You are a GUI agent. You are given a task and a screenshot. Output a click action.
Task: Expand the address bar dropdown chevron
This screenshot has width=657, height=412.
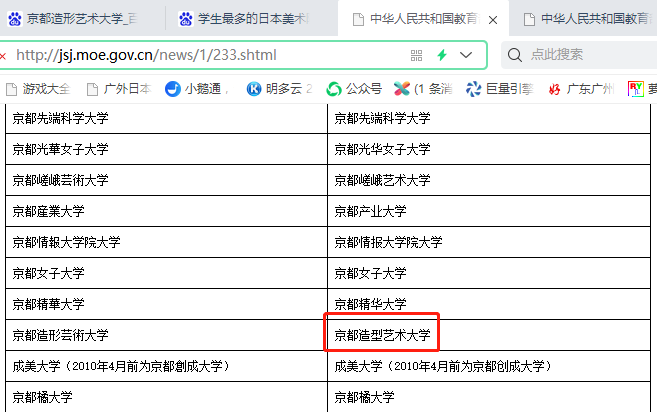pyautogui.click(x=466, y=55)
